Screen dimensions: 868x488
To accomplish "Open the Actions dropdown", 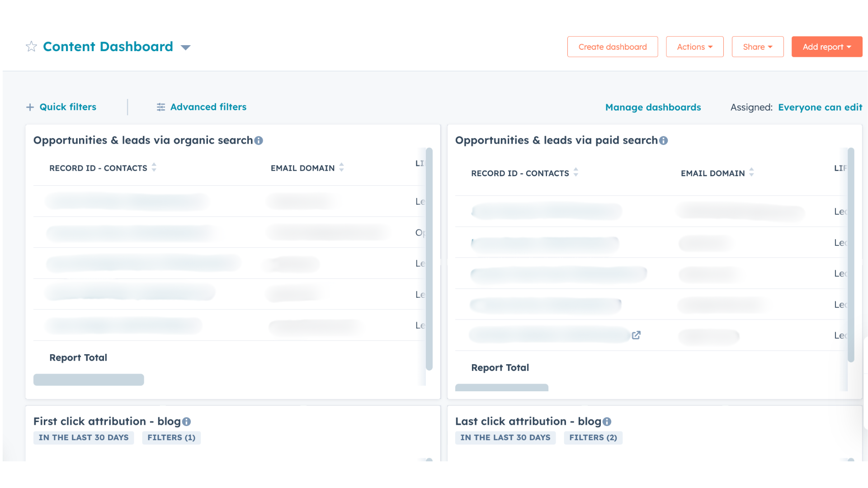I will (x=694, y=47).
